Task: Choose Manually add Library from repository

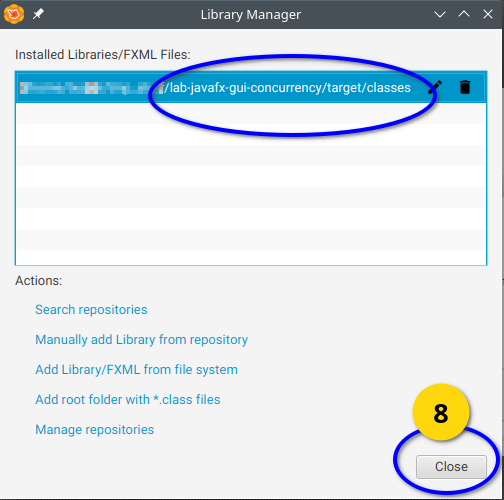Action: 142,340
